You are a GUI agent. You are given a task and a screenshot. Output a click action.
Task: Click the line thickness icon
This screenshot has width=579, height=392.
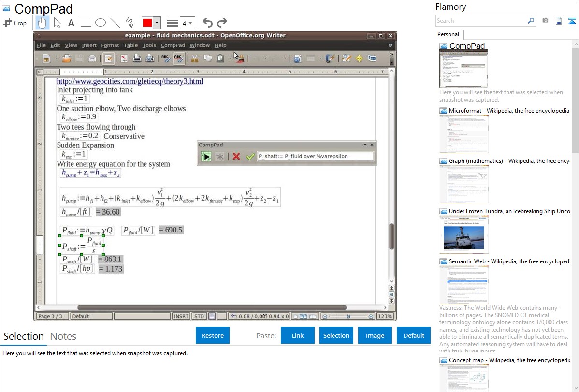pos(172,23)
